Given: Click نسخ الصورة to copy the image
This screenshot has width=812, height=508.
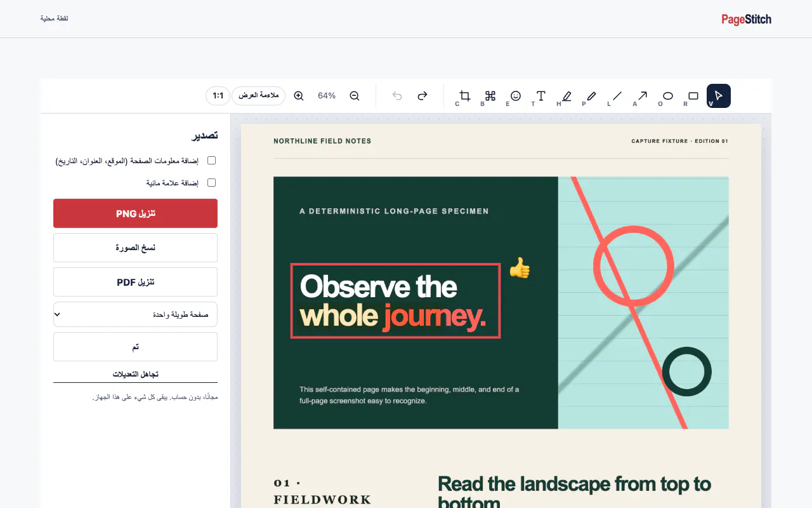Looking at the screenshot, I should click(135, 248).
